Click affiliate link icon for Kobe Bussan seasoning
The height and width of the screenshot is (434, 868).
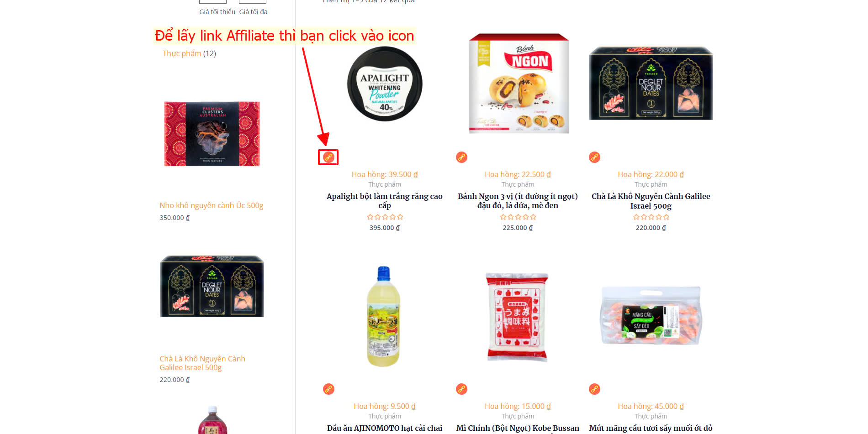click(x=461, y=389)
